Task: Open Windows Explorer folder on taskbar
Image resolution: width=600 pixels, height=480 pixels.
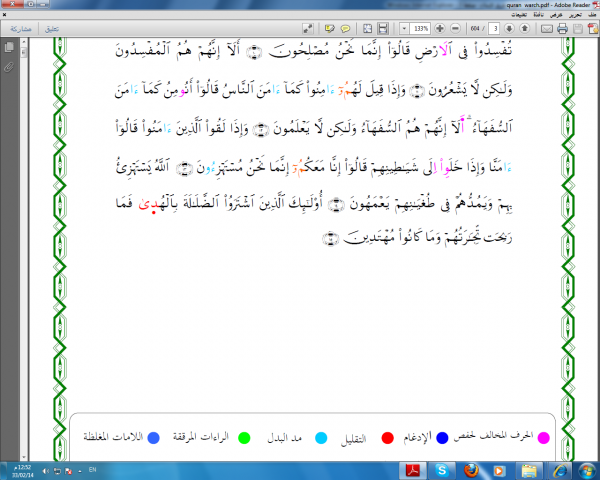Action: 529,470
